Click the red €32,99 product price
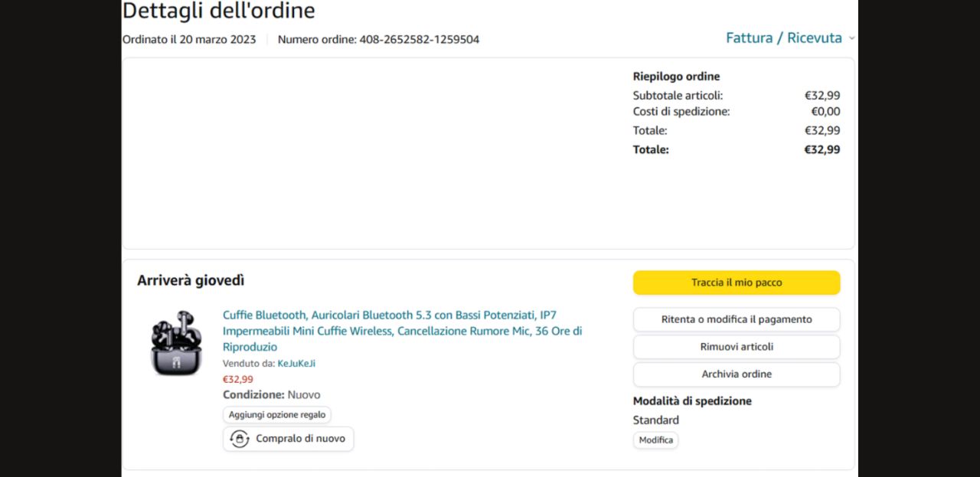Viewport: 980px width, 477px height. 237,379
